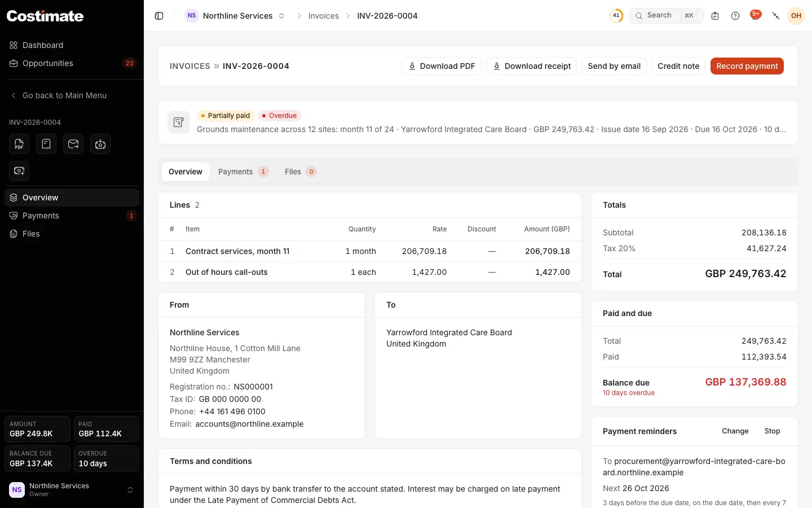Switch to the Payments tab
This screenshot has height=508, width=812.
[x=243, y=172]
